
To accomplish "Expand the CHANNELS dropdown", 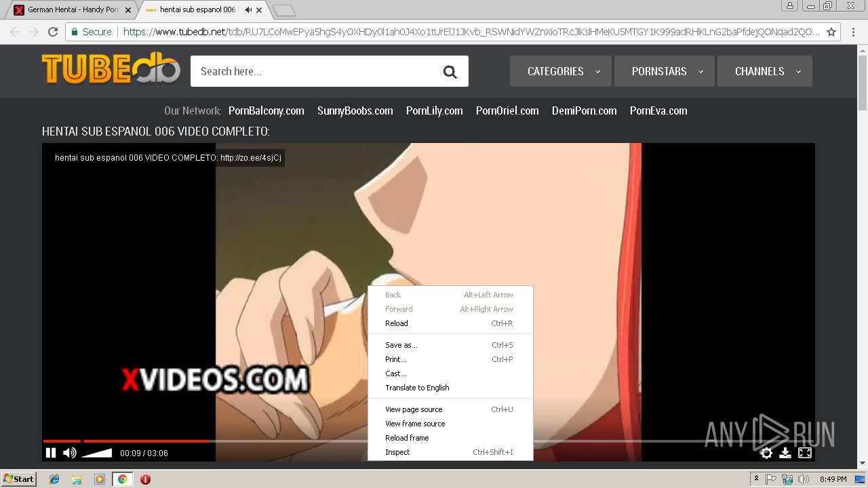I will [x=765, y=71].
